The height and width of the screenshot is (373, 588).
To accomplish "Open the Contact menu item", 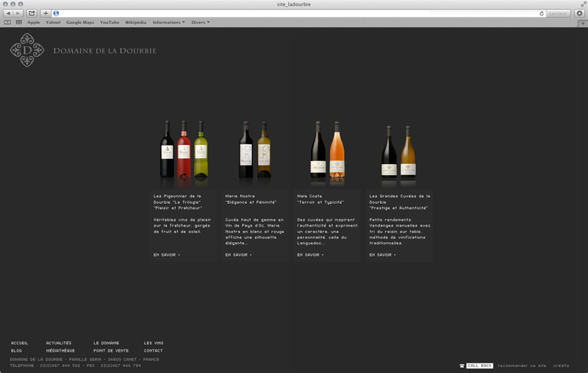I will 153,350.
